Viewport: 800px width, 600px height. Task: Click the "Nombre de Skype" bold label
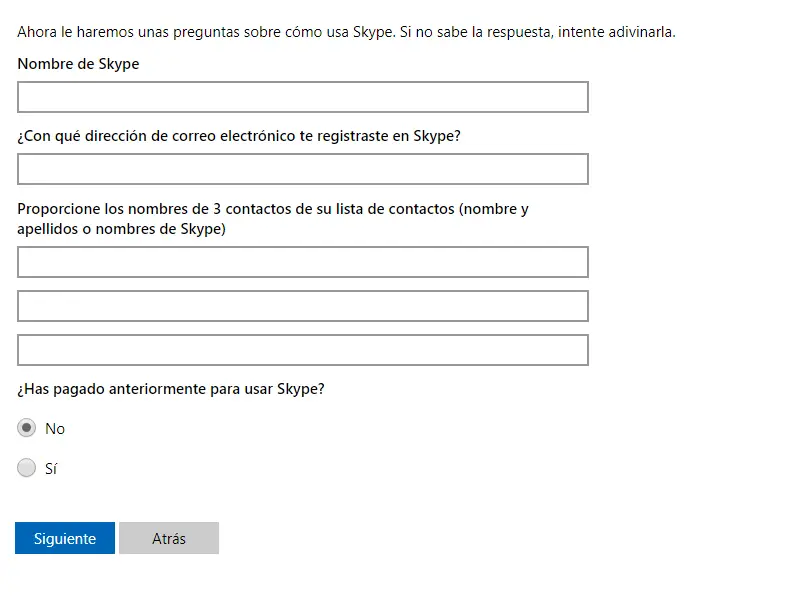78,64
